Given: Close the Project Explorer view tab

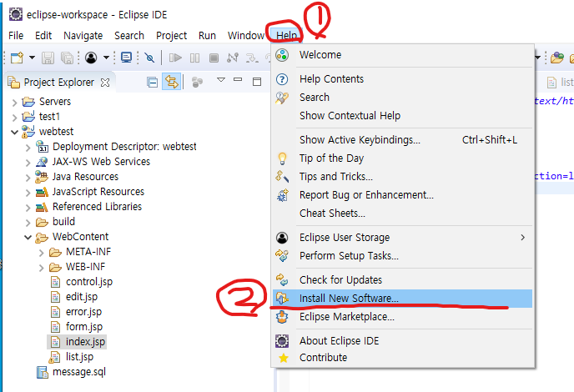Looking at the screenshot, I should click(105, 83).
